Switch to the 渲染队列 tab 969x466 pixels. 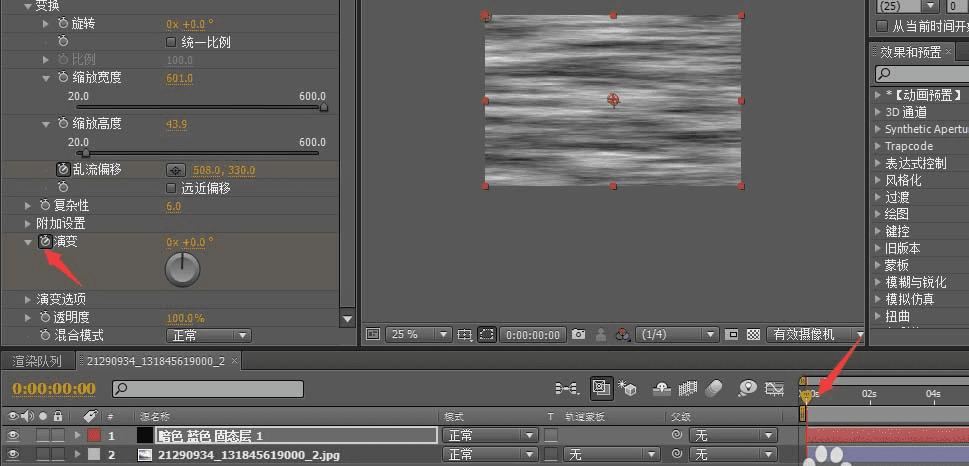(x=37, y=361)
